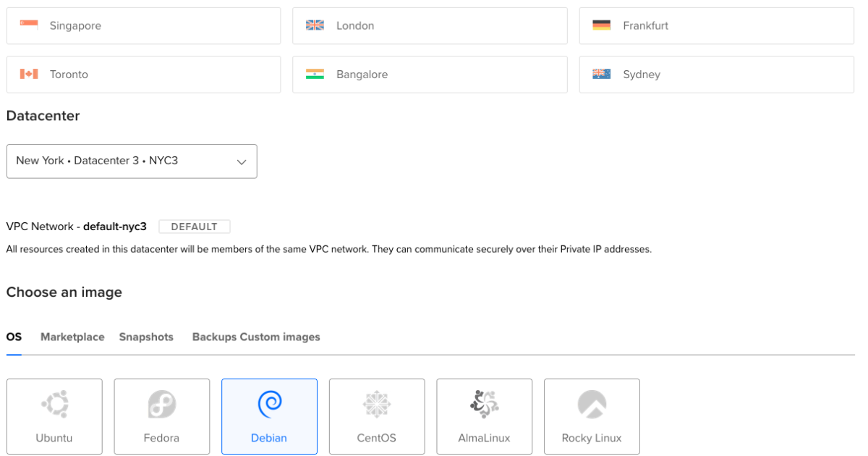Screen dimensions: 868x456
Task: Select the Ubuntu logo icon
Action: click(54, 404)
